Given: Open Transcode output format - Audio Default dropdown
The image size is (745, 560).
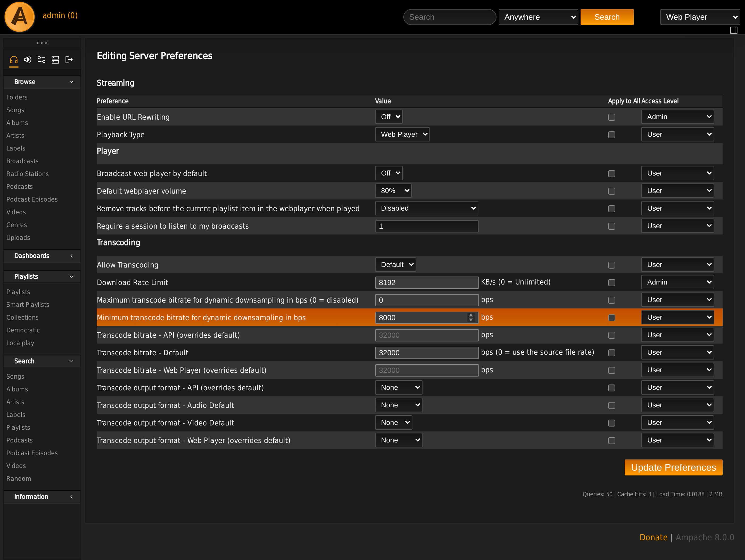Looking at the screenshot, I should click(399, 405).
